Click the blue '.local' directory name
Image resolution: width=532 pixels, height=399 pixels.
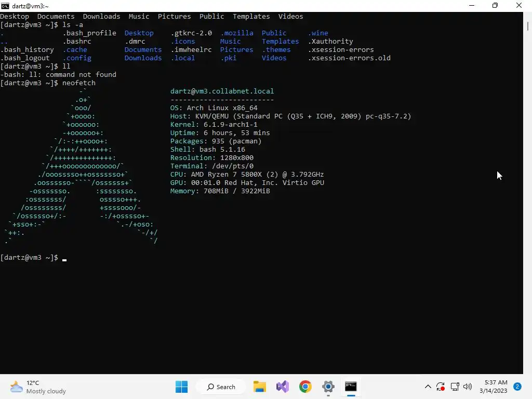point(183,58)
